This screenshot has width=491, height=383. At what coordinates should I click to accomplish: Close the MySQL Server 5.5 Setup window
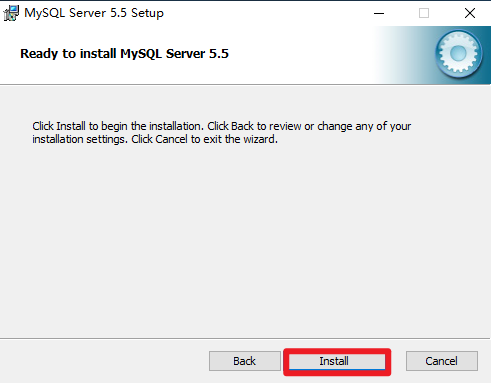pos(470,13)
